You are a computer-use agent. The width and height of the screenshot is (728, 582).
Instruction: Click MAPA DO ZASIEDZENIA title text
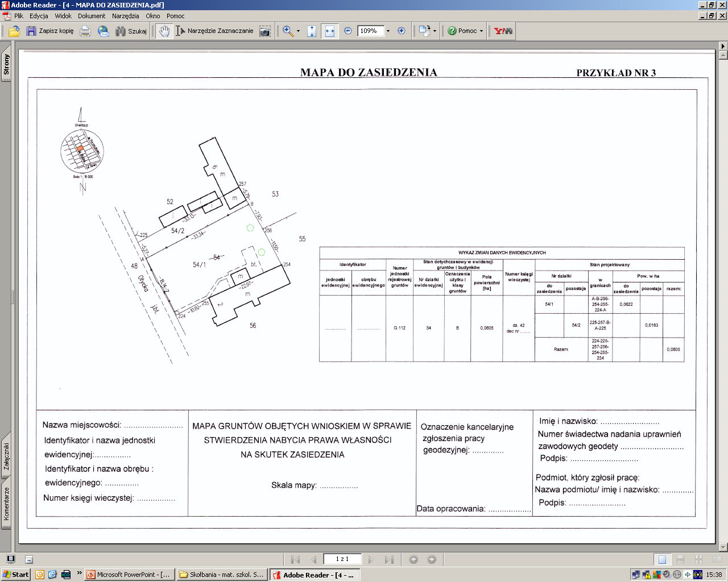[x=369, y=72]
